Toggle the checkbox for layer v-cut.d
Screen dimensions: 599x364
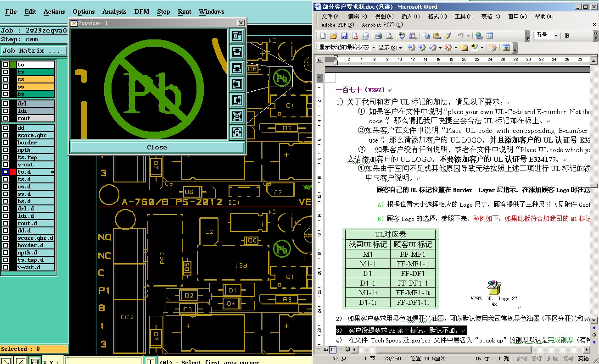pos(6,267)
